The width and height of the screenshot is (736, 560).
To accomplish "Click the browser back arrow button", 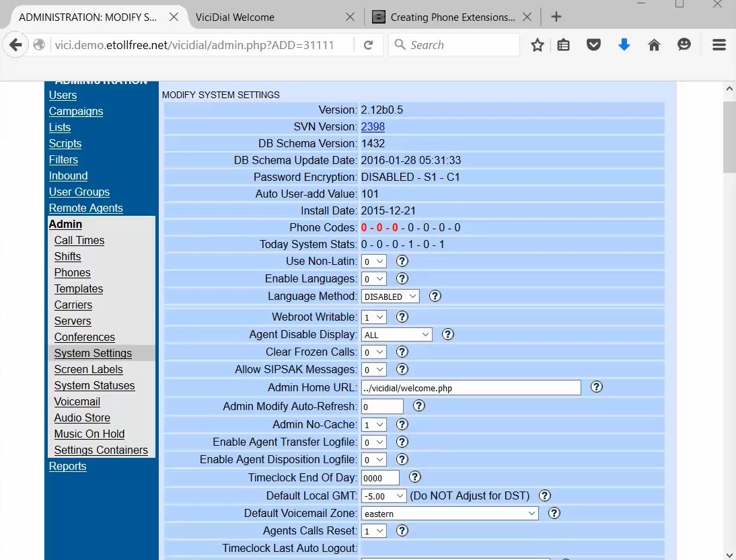I will (15, 45).
